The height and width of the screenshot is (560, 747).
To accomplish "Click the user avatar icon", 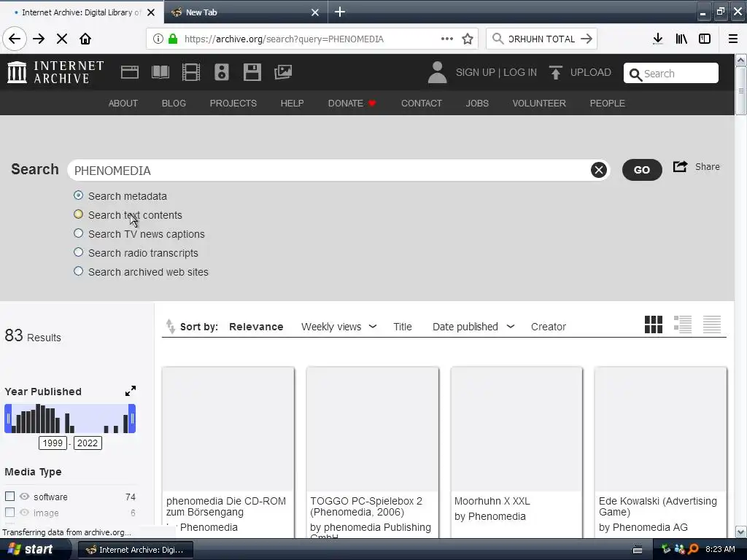I will (x=438, y=72).
